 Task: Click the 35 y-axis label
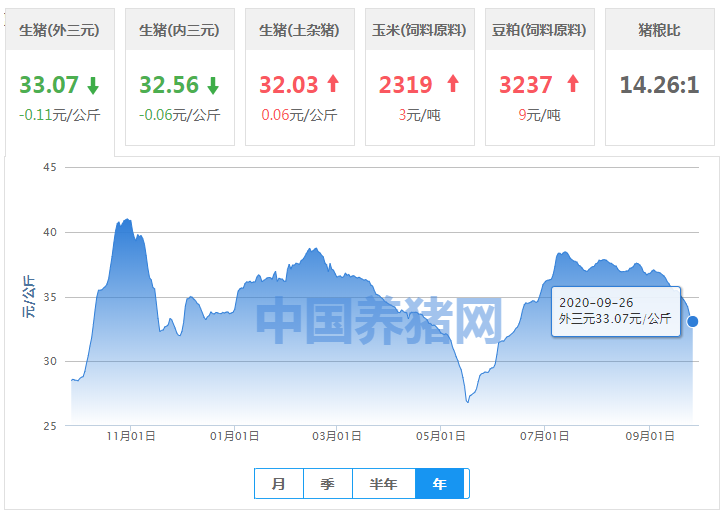pyautogui.click(x=50, y=297)
